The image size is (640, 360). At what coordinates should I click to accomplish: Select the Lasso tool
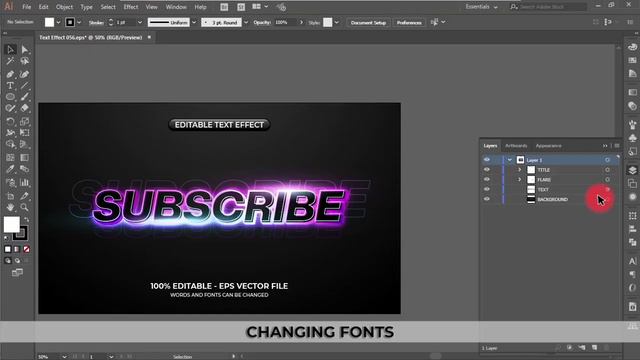(x=24, y=61)
